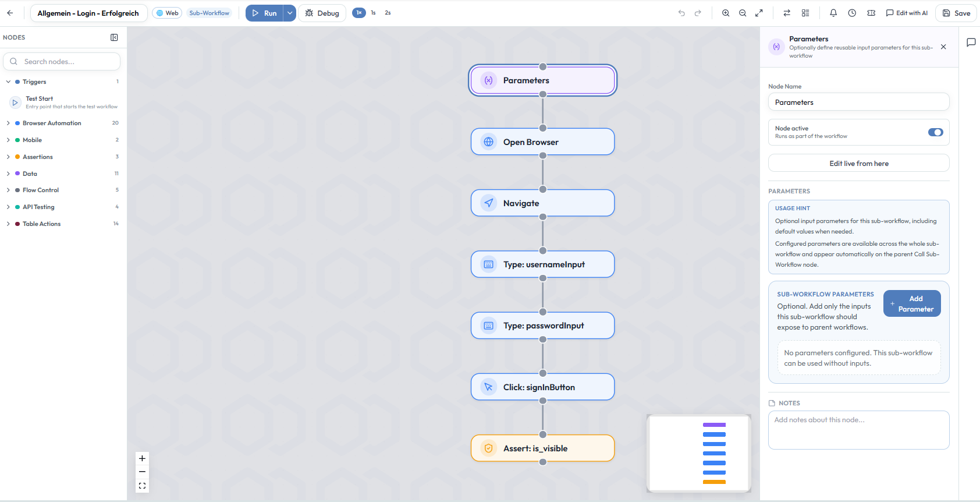Image resolution: width=980 pixels, height=502 pixels.
Task: Zoom out using the top toolbar magnifier
Action: [x=743, y=13]
